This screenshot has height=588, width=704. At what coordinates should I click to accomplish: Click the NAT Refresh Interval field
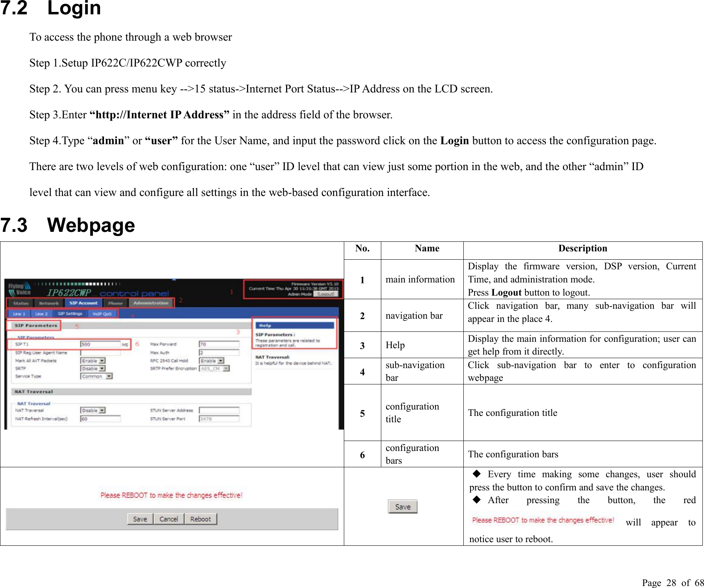[x=100, y=419]
